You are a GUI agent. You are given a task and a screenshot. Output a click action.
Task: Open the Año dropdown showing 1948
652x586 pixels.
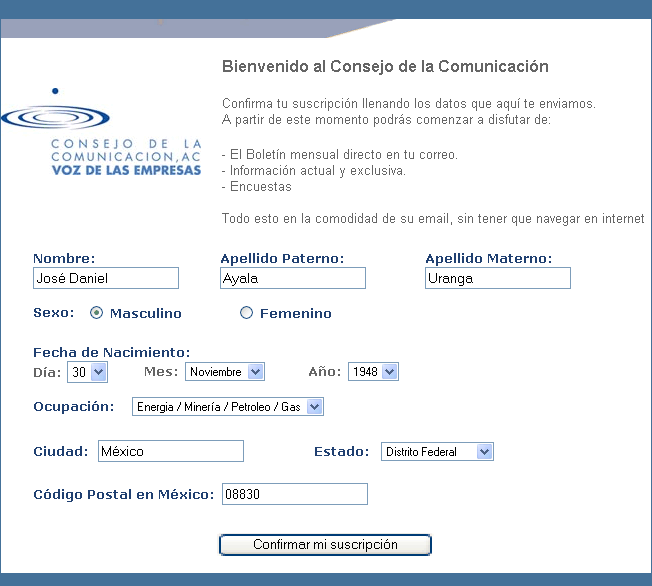373,372
